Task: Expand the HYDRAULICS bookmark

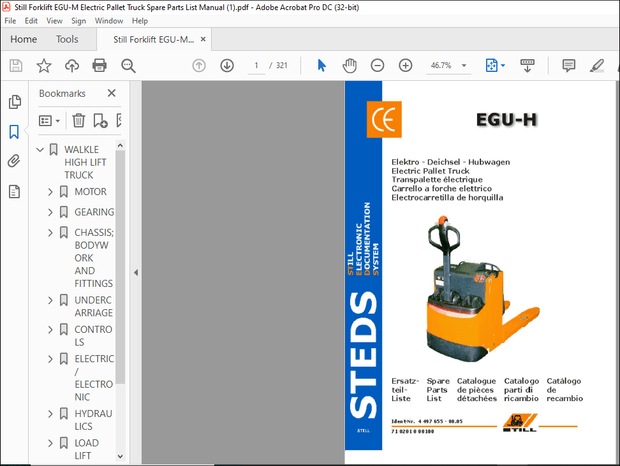Action: click(50, 414)
